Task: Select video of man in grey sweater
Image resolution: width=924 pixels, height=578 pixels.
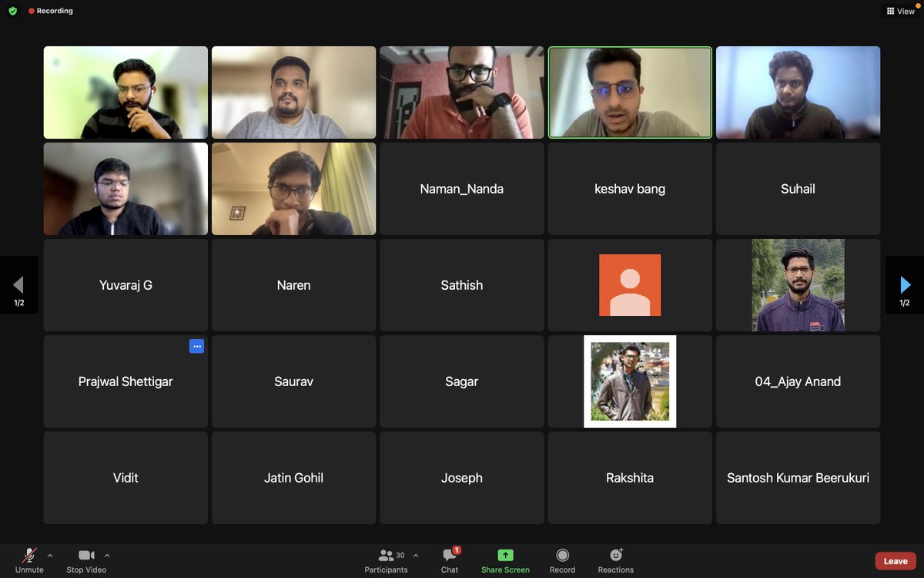Action: pyautogui.click(x=294, y=92)
